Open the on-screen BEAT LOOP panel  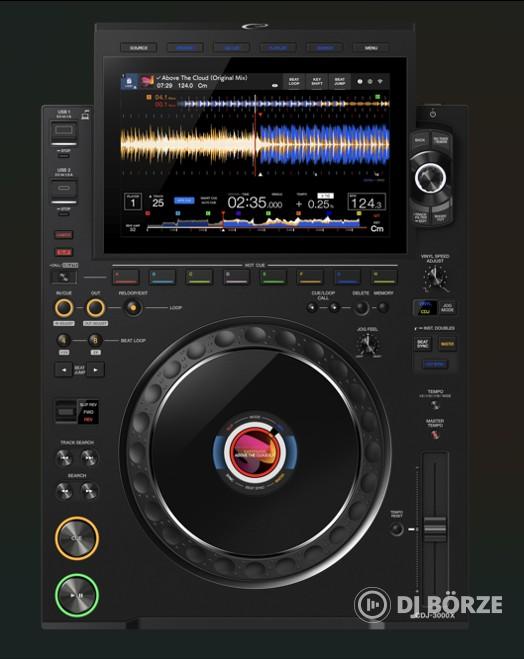pyautogui.click(x=294, y=82)
